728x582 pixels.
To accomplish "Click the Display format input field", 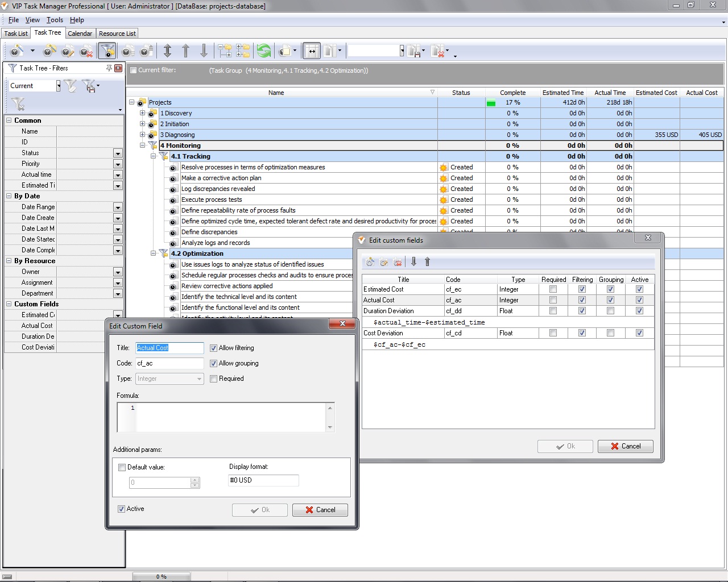I will (263, 480).
